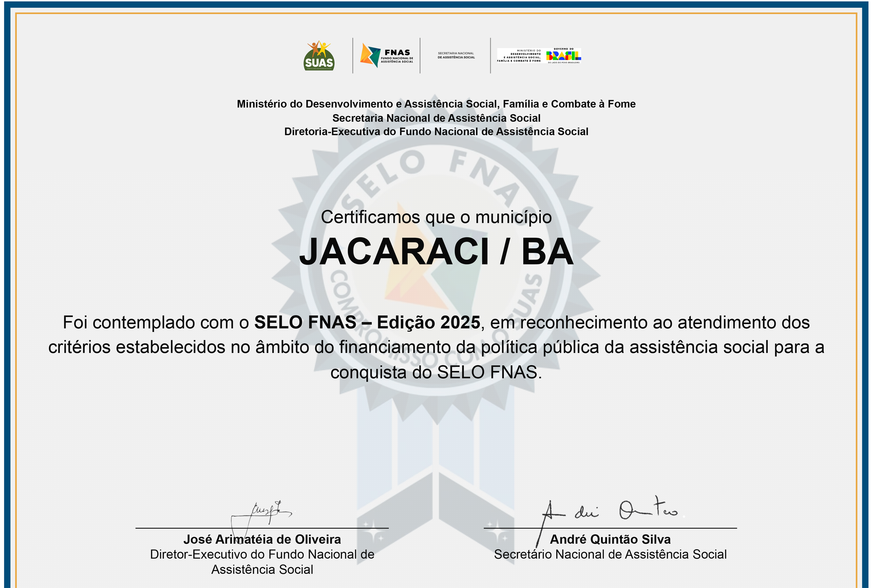Click the name José Arimatéia de Oliveira
Viewport: 873px width, 588px height.
pos(262,539)
